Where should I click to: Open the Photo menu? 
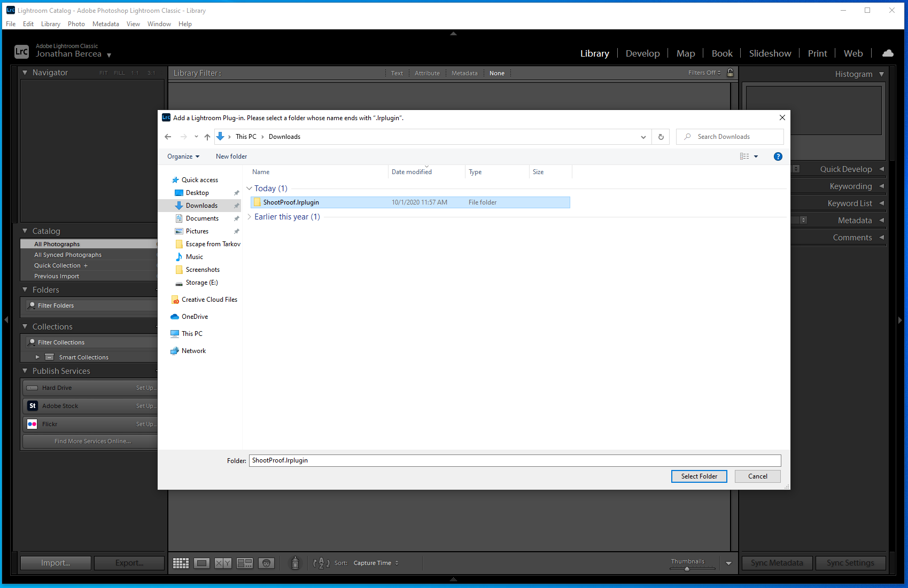(x=76, y=24)
